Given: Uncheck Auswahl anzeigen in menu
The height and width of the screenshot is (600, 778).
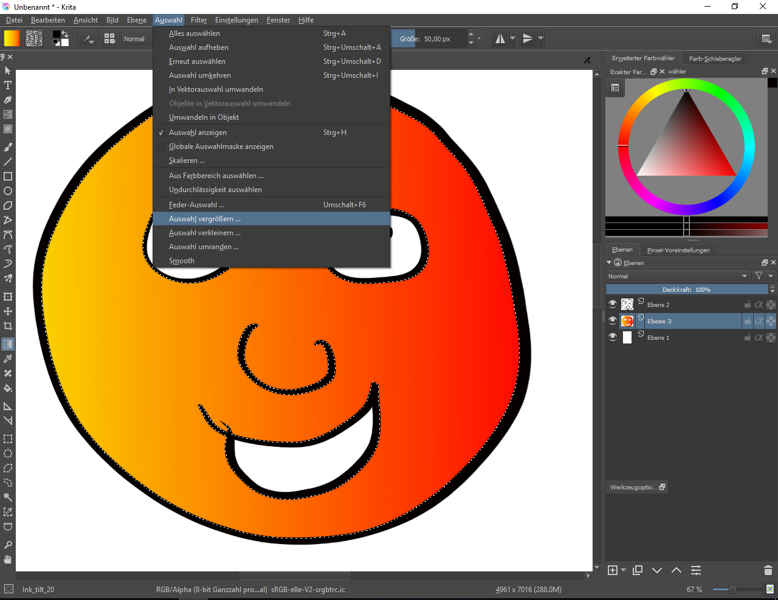Looking at the screenshot, I should pos(198,132).
